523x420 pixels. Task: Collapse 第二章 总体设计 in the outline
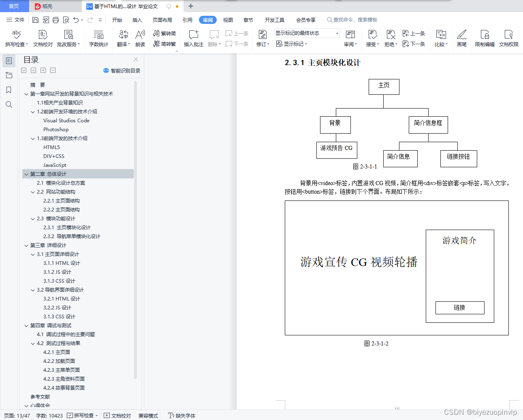coord(26,174)
